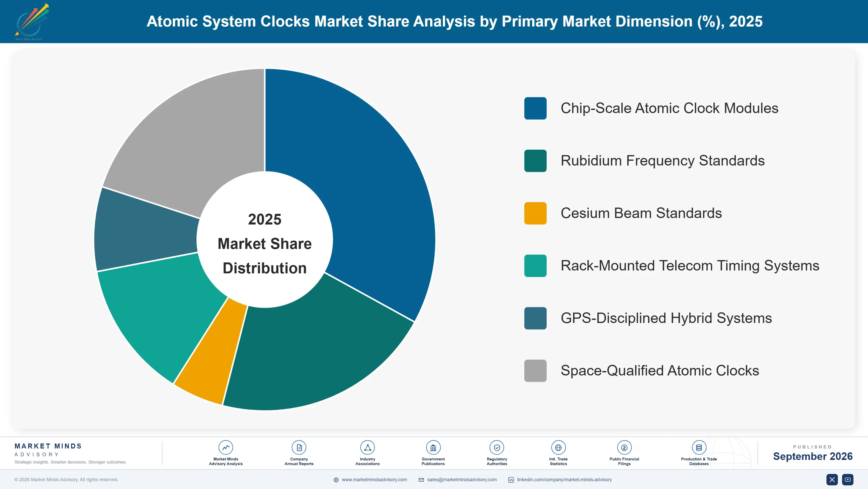This screenshot has height=489, width=868.
Task: Open the linkedin.com/company/market-minds-advisory link
Action: 564,480
